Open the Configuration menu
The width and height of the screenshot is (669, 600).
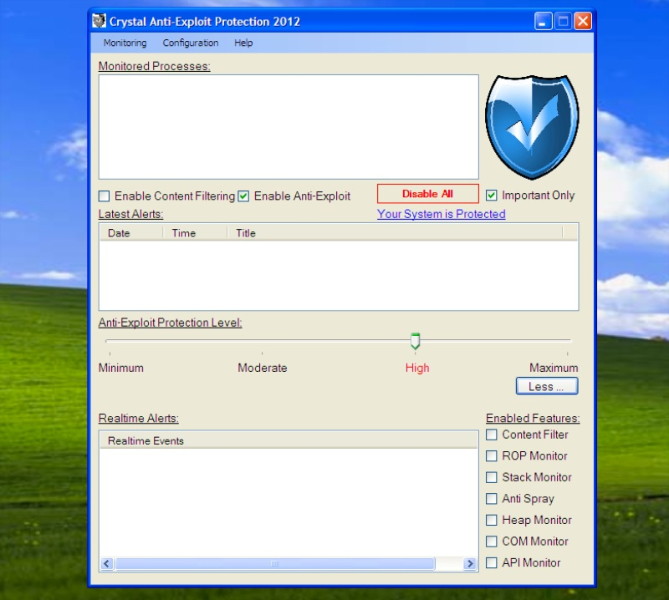click(190, 43)
